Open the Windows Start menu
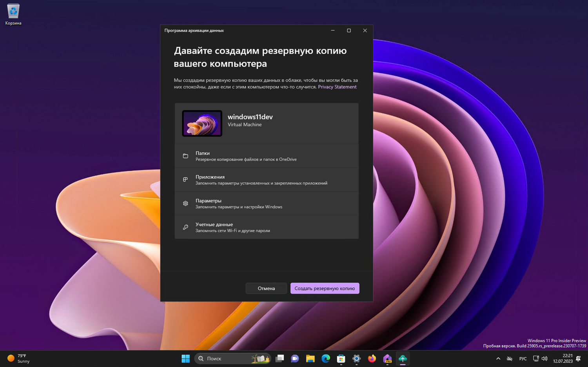588x367 pixels. tap(186, 358)
